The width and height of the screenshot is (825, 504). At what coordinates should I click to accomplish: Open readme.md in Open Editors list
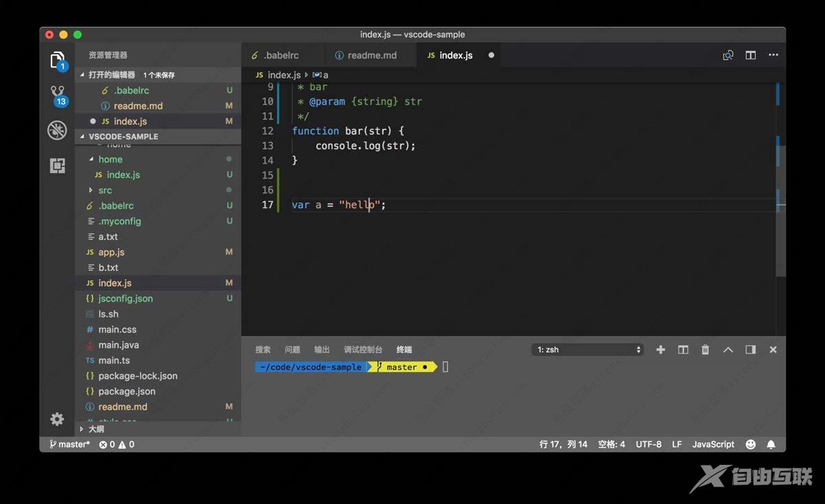(157, 106)
